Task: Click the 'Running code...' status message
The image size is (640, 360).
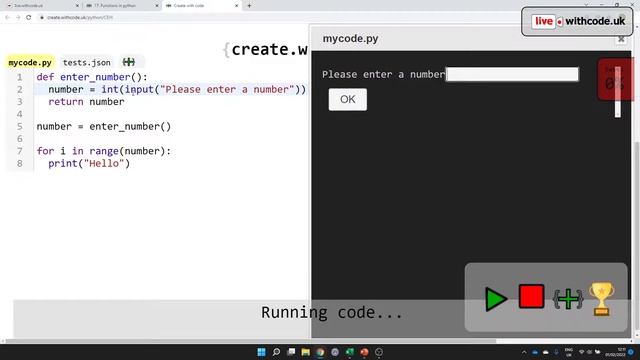Action: click(x=331, y=313)
